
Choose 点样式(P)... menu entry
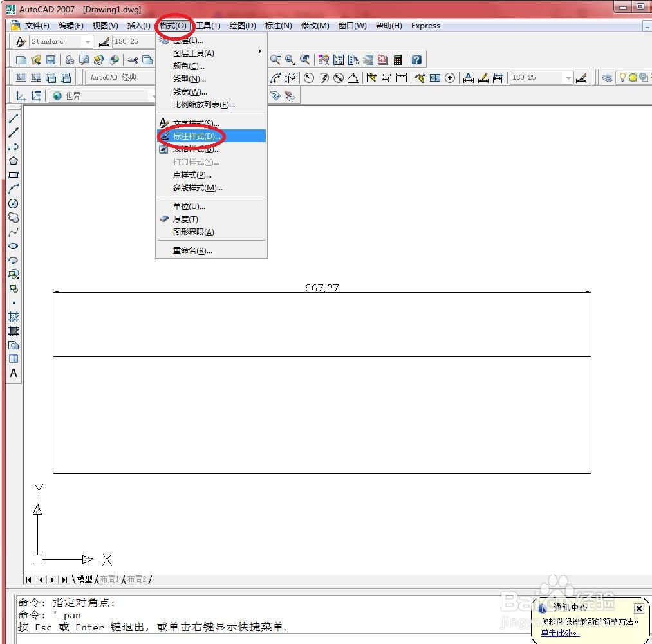click(x=212, y=175)
